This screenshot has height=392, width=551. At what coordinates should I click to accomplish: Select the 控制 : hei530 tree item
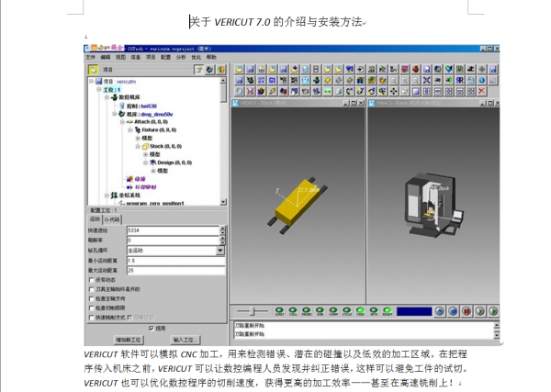141,106
